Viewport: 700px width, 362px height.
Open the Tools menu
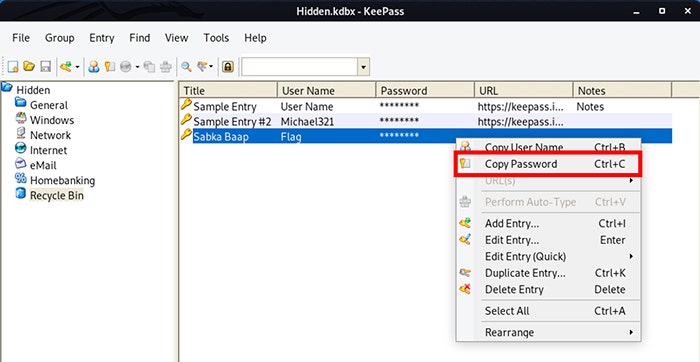point(216,38)
